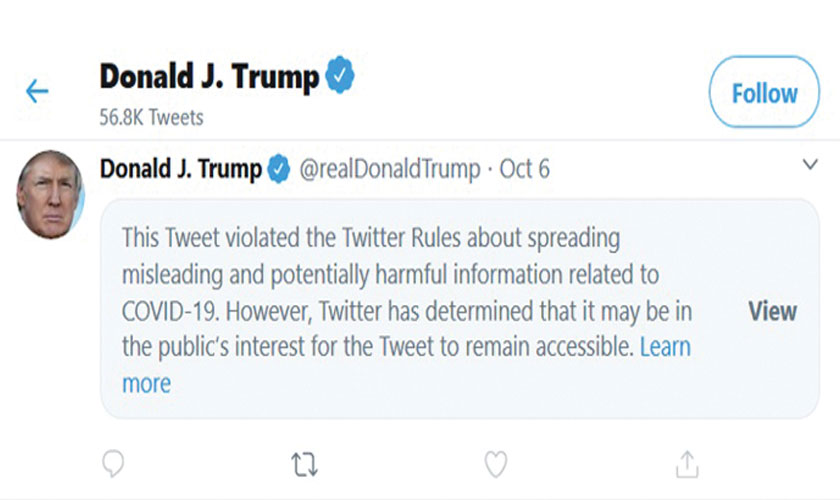Open the Oct 6 timestamp
This screenshot has width=840, height=500.
pos(524,169)
